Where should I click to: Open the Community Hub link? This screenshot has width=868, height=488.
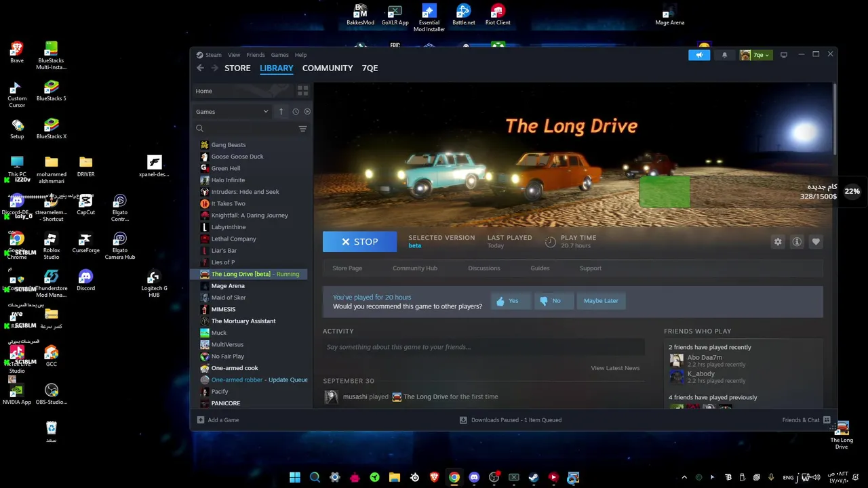[415, 268]
